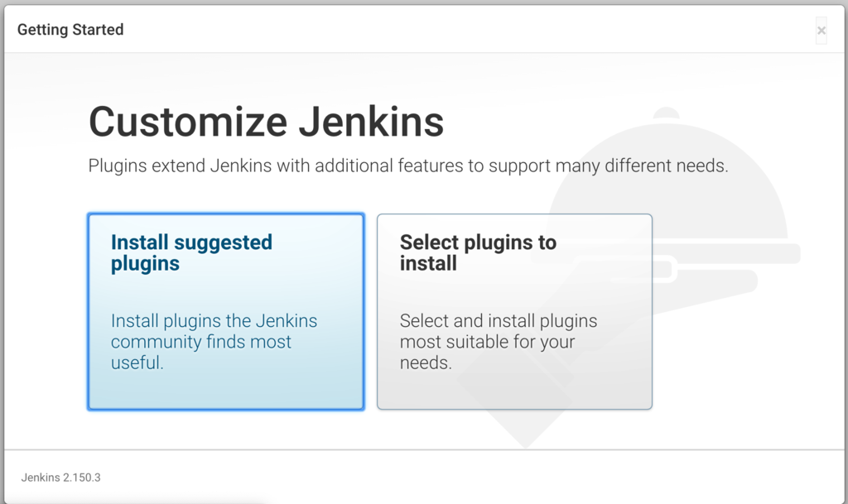This screenshot has height=504, width=848.
Task: Click the word "Jenkins" in the main heading
Action: tap(372, 122)
